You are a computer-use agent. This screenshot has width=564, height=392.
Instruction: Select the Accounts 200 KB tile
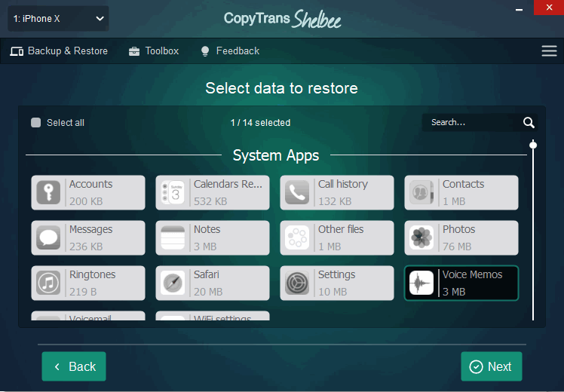pyautogui.click(x=88, y=192)
